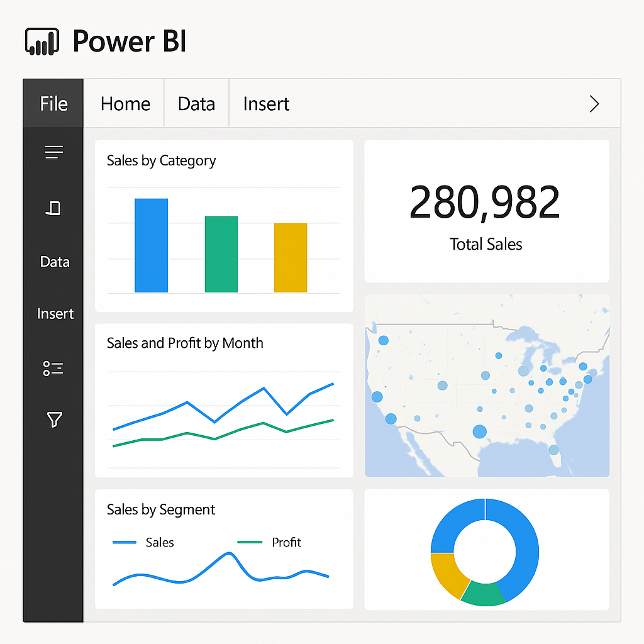
Task: Open the hamburger menu in the sidebar
Action: (x=53, y=152)
